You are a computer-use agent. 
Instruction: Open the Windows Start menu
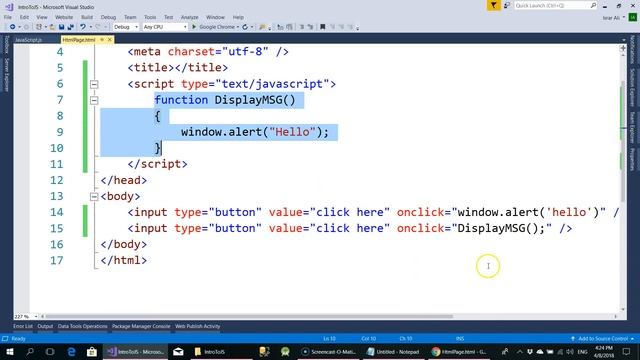pyautogui.click(x=9, y=351)
